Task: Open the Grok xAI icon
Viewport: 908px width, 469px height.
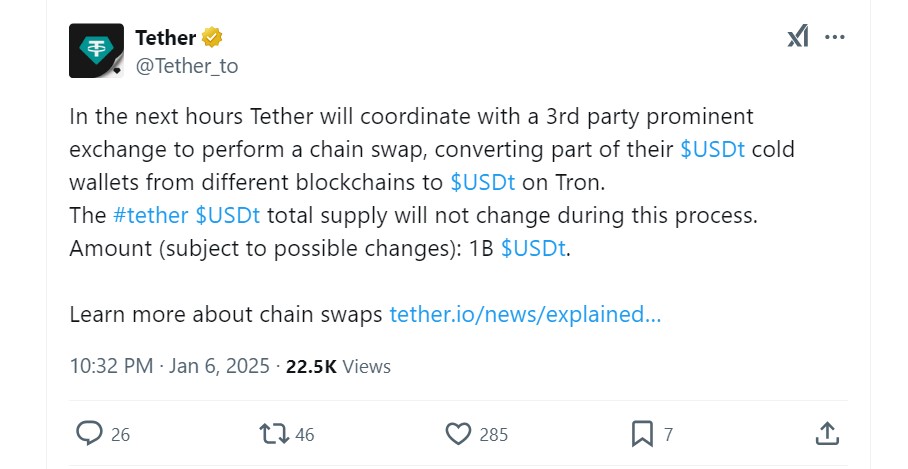Action: tap(797, 37)
